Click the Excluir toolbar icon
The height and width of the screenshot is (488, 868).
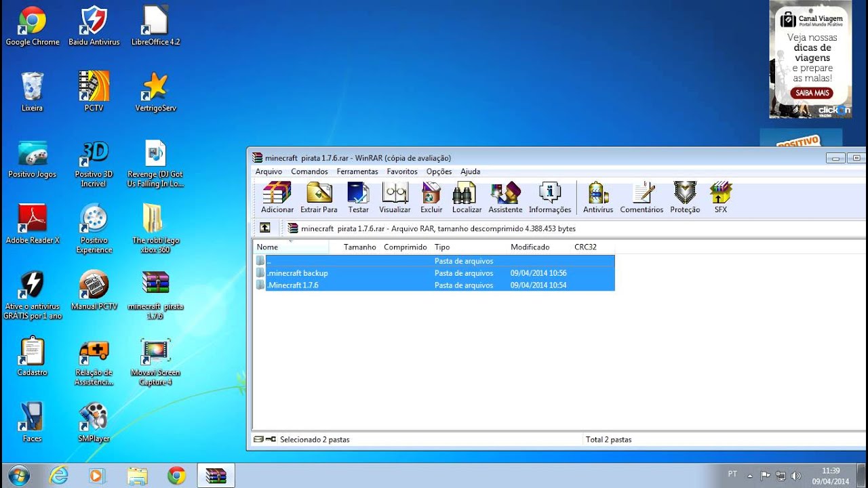pyautogui.click(x=431, y=197)
